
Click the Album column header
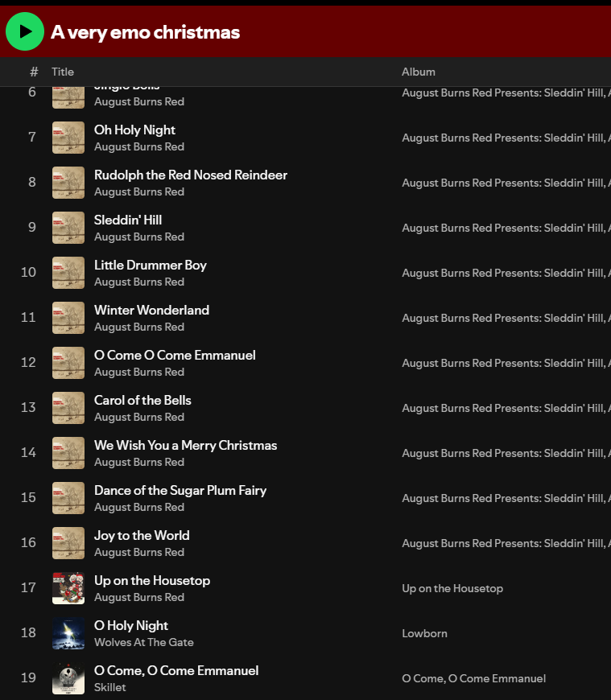point(418,72)
